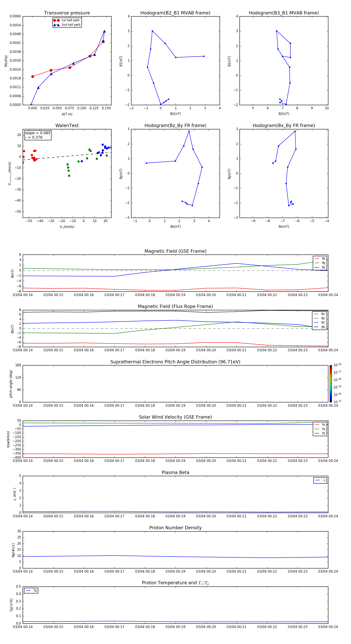Image resolution: width=351 pixels, height=644 pixels.
Task: Click the 'Hodogram(B3_B1 MVAB frame)' title
Action: 284,13
